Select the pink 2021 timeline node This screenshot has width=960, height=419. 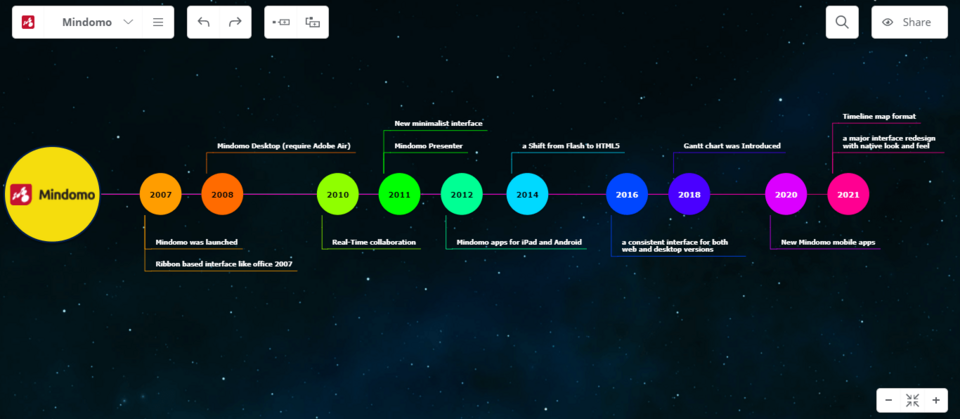pyautogui.click(x=848, y=194)
